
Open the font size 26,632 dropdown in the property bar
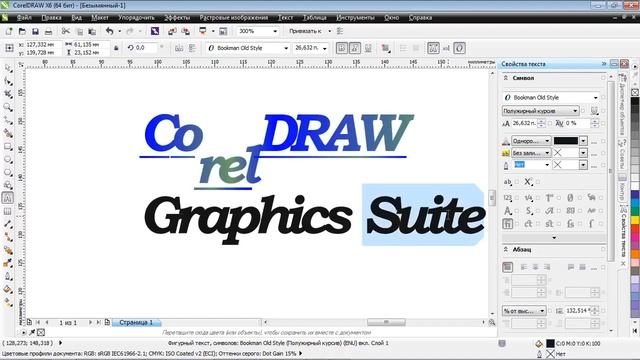[x=324, y=48]
